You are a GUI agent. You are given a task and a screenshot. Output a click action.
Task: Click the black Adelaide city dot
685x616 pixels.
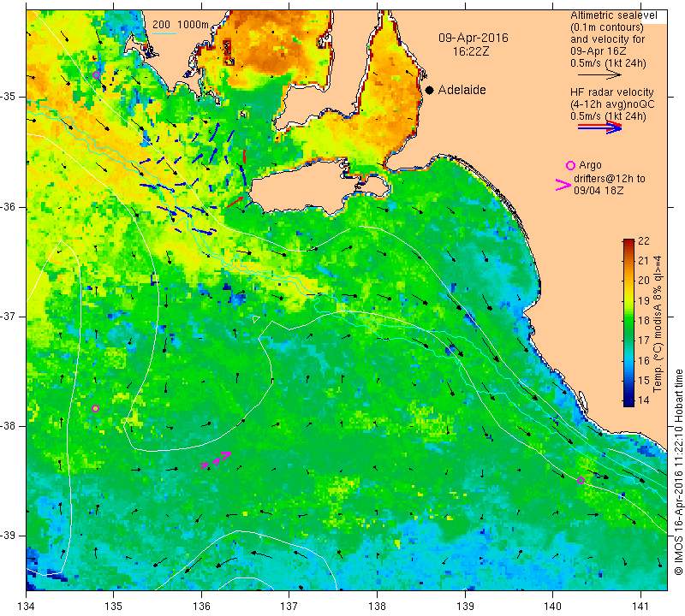(430, 90)
